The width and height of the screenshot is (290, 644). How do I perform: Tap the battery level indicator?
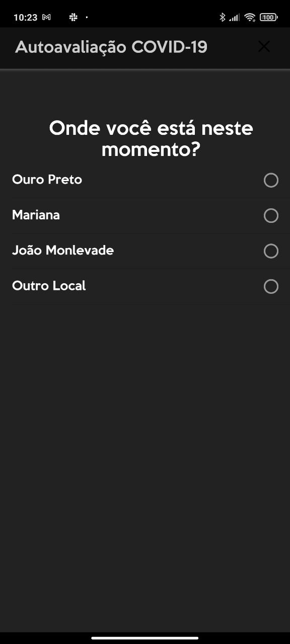[268, 17]
